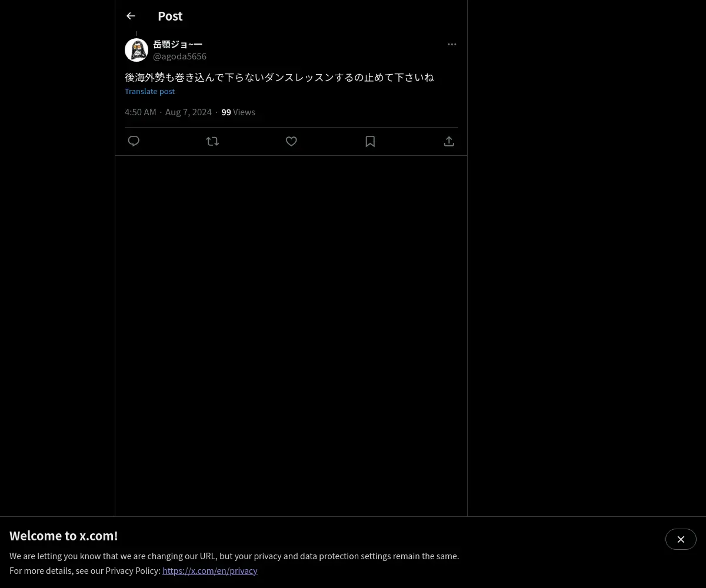The height and width of the screenshot is (588, 706).
Task: Click the Translate post link
Action: coord(149,91)
